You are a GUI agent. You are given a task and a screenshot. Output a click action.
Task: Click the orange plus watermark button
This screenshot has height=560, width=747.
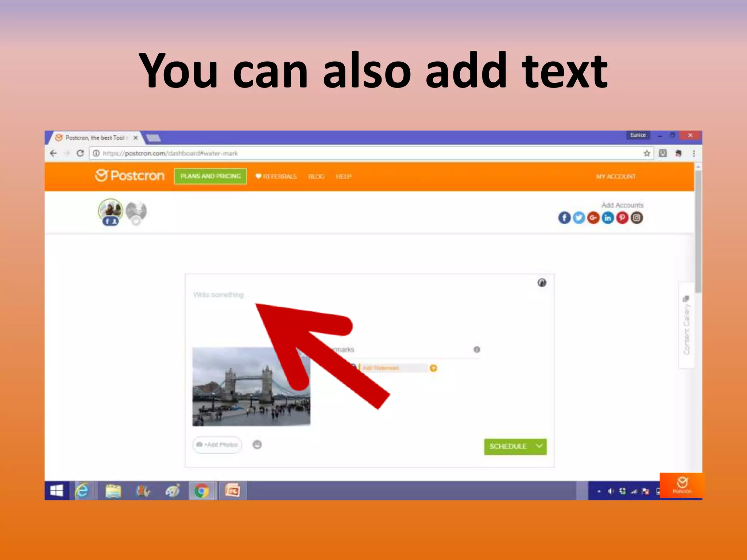click(433, 368)
